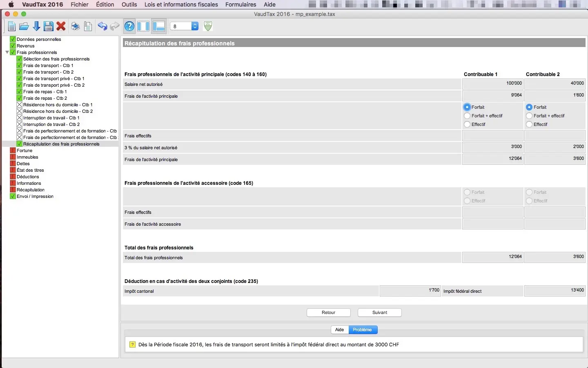Select Effectif for Contribuable 2 main activity
The width and height of the screenshot is (588, 368).
click(x=529, y=124)
